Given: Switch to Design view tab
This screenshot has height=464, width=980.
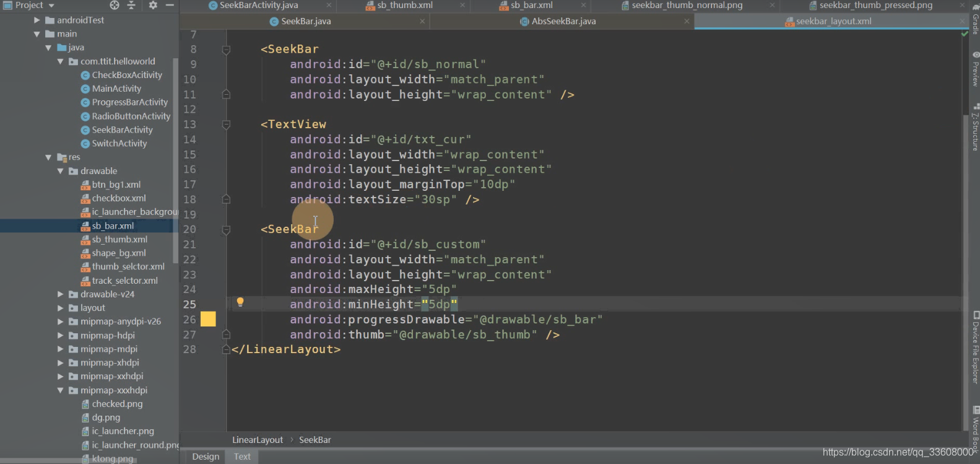Looking at the screenshot, I should pyautogui.click(x=206, y=457).
